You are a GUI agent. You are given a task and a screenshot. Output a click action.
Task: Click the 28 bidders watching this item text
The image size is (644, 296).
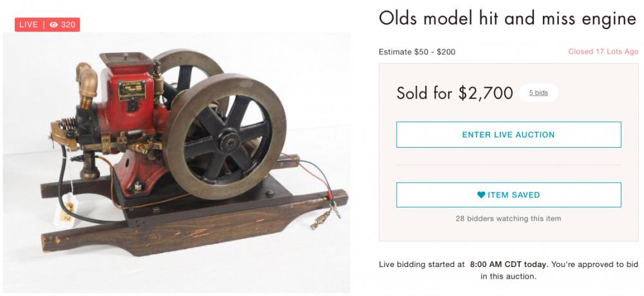508,219
